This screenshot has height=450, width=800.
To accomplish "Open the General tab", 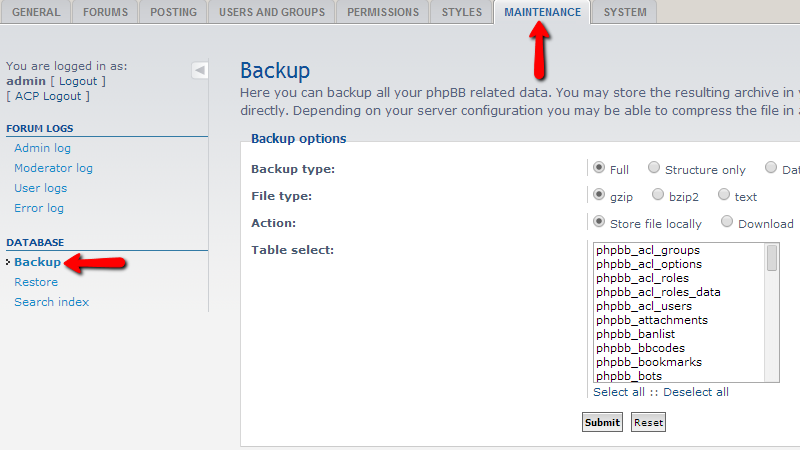I will 36,12.
